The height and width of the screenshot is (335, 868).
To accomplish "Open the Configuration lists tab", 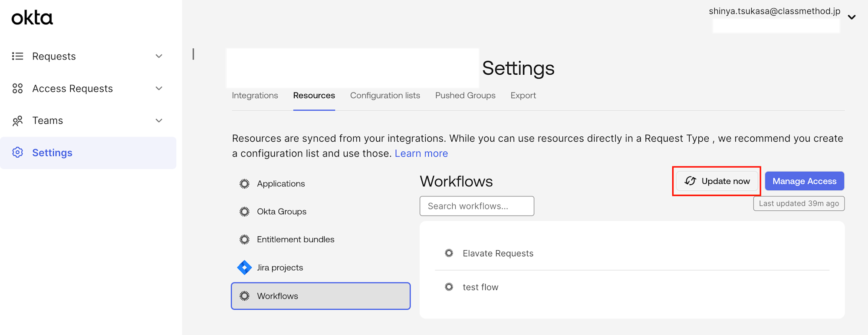I will [385, 96].
